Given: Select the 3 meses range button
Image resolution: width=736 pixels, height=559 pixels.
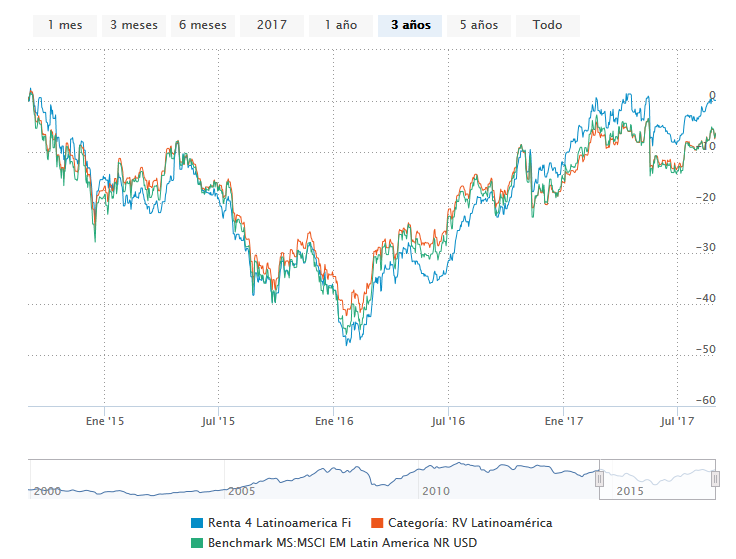Looking at the screenshot, I should 134,25.
